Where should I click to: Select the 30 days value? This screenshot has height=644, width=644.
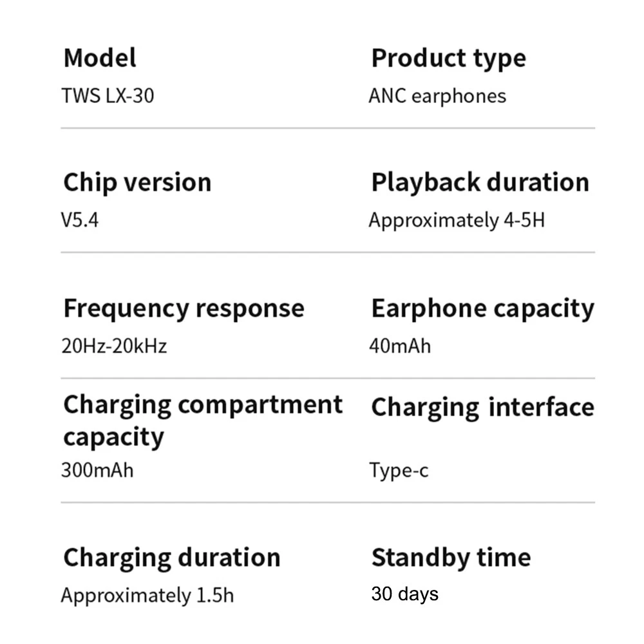pos(404,594)
